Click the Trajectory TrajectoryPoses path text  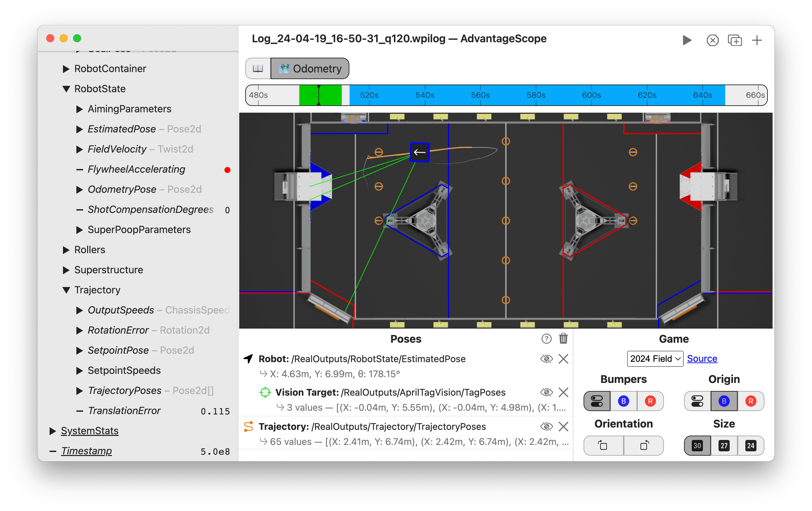[399, 427]
